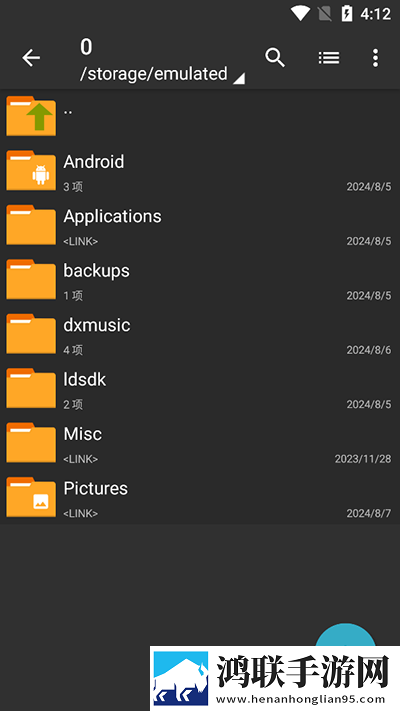Switch view mode with the list icon
Screen dimensions: 400x711
pyautogui.click(x=329, y=58)
